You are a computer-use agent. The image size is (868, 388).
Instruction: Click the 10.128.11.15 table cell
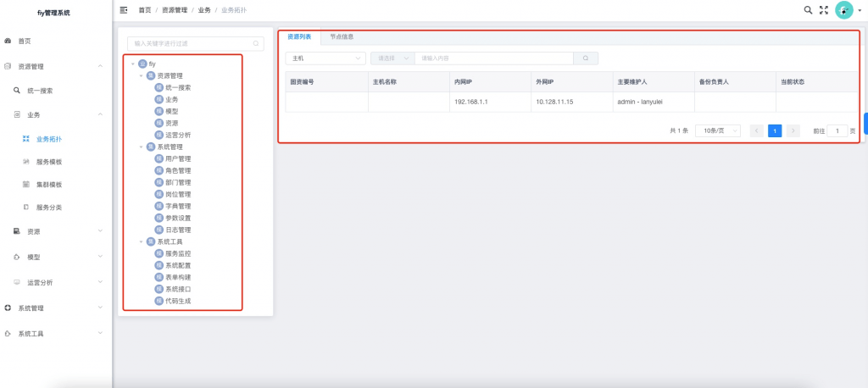pos(572,102)
